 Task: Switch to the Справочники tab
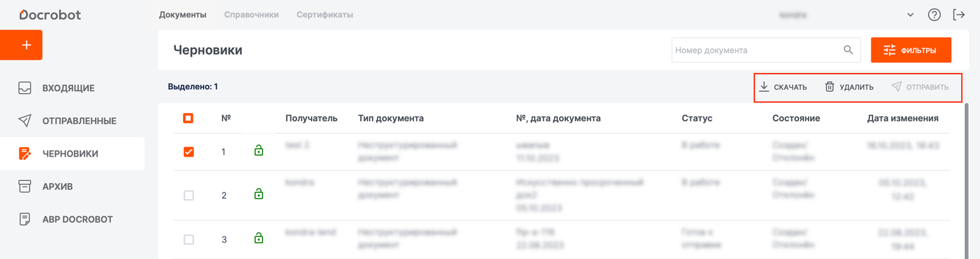click(251, 14)
